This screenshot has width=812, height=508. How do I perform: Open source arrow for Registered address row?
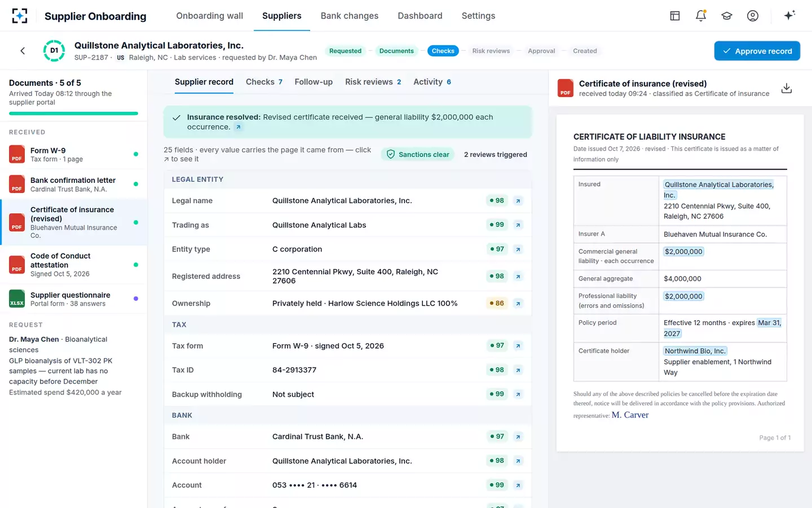[518, 277]
